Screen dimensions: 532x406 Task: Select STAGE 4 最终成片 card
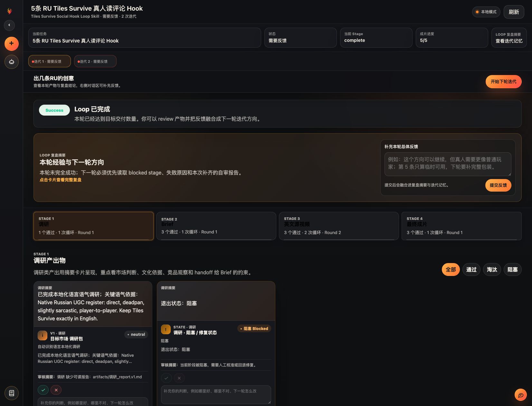coord(461,226)
